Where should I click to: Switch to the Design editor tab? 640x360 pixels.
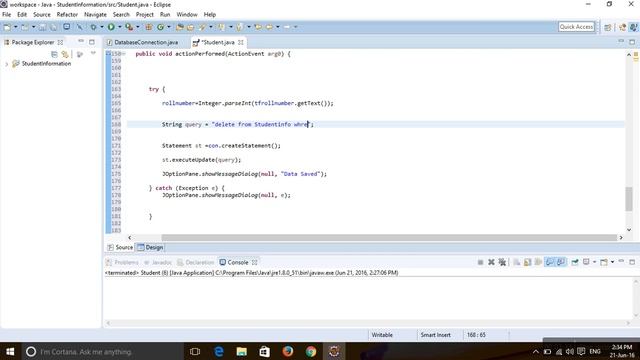click(150, 247)
